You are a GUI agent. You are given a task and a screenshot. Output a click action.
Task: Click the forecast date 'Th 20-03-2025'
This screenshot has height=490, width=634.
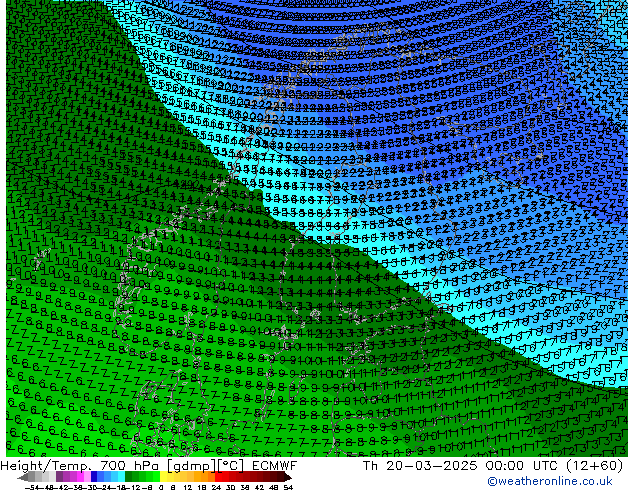click(x=420, y=466)
